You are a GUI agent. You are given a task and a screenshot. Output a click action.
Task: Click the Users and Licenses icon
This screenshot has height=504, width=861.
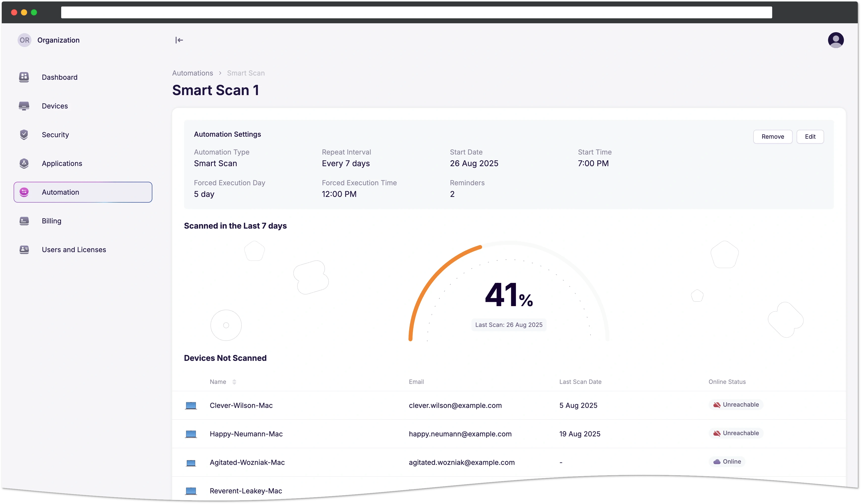click(x=24, y=249)
